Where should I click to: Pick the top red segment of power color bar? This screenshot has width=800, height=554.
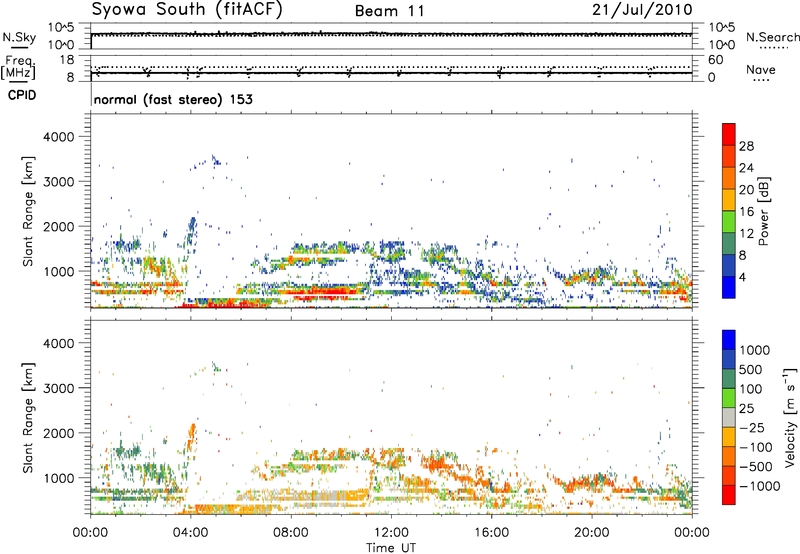click(x=728, y=134)
